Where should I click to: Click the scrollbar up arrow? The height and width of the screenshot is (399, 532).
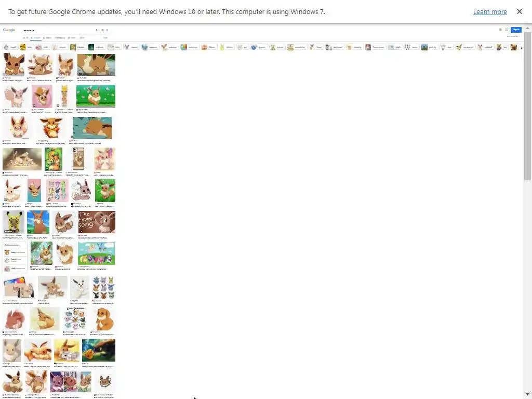[x=527, y=28]
